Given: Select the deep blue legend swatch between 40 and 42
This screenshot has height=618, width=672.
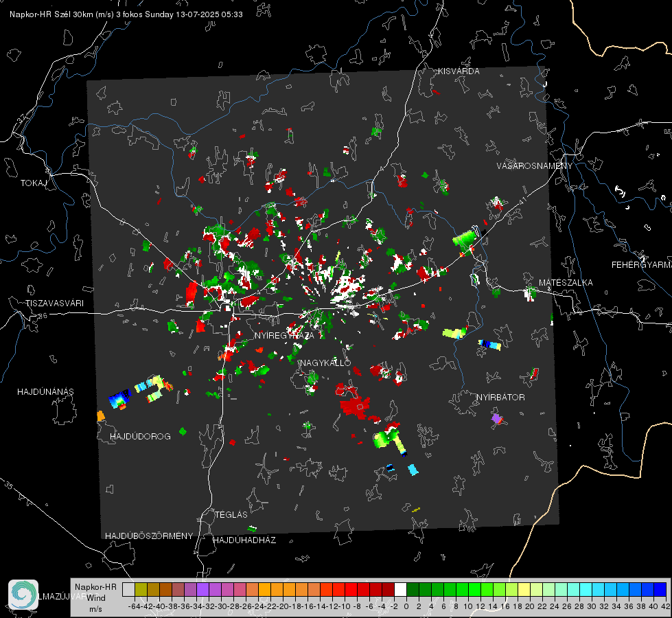Looking at the screenshot, I should (660, 589).
